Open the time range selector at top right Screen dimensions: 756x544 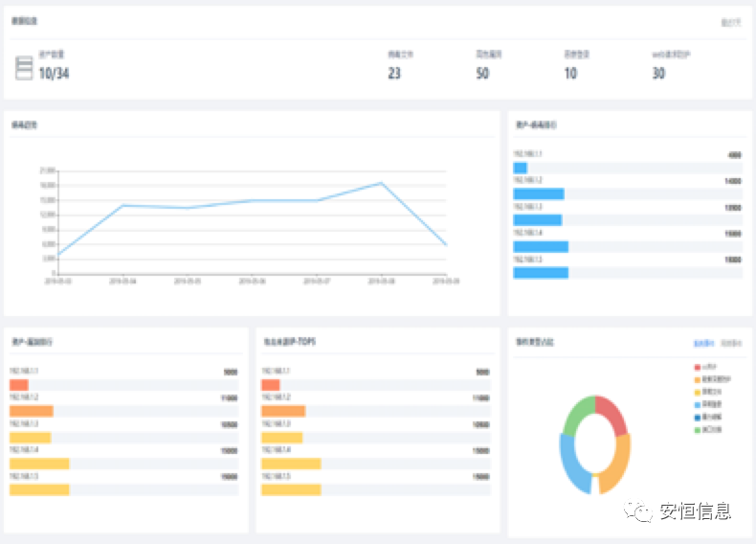[730, 21]
